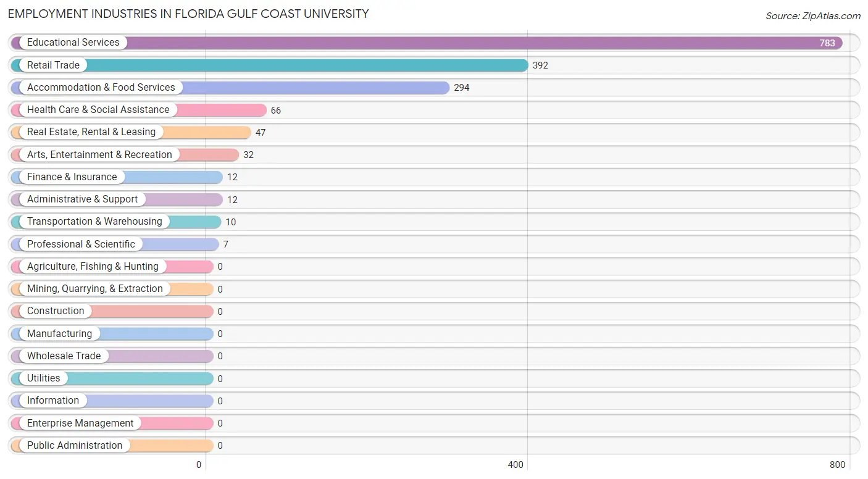Select the Retail Trade label
Image resolution: width=868 pixels, height=479 pixels.
pyautogui.click(x=53, y=65)
